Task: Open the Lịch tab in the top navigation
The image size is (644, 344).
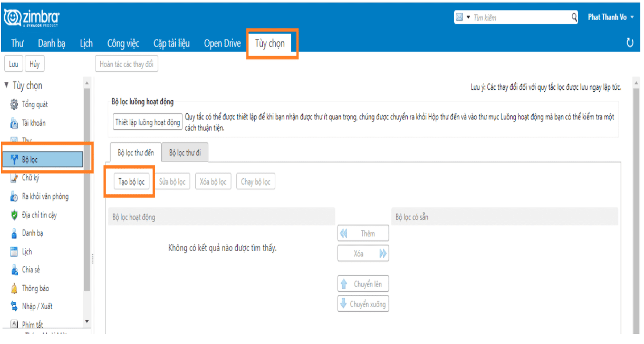Action: (86, 43)
